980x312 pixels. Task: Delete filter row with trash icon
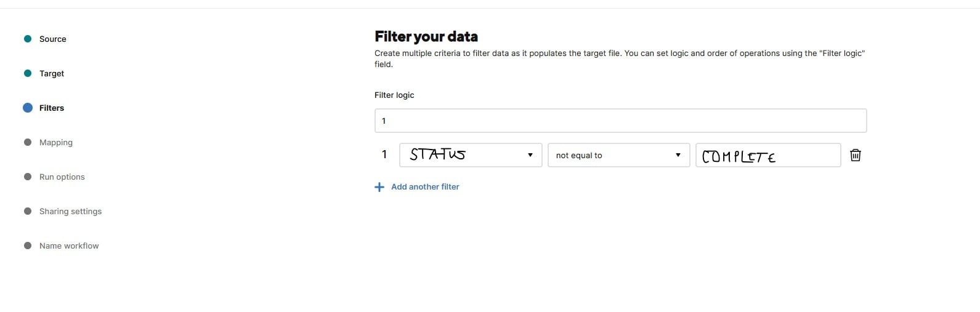tap(855, 155)
